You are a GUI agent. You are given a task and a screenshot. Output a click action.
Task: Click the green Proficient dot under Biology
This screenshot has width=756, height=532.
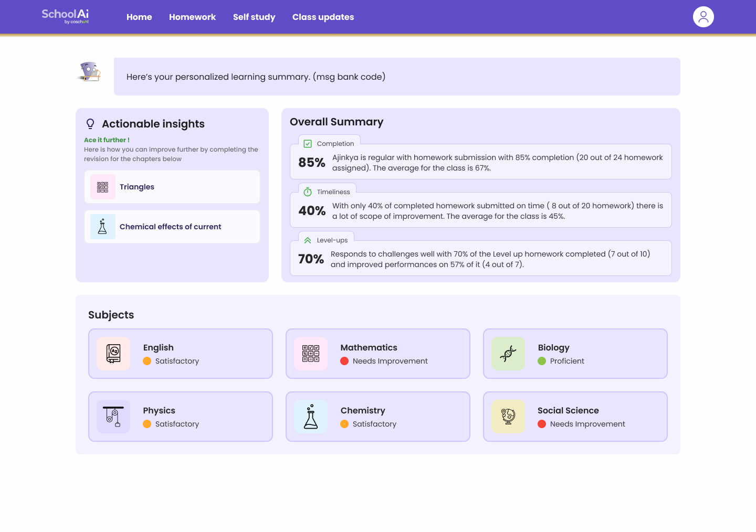[542, 361]
